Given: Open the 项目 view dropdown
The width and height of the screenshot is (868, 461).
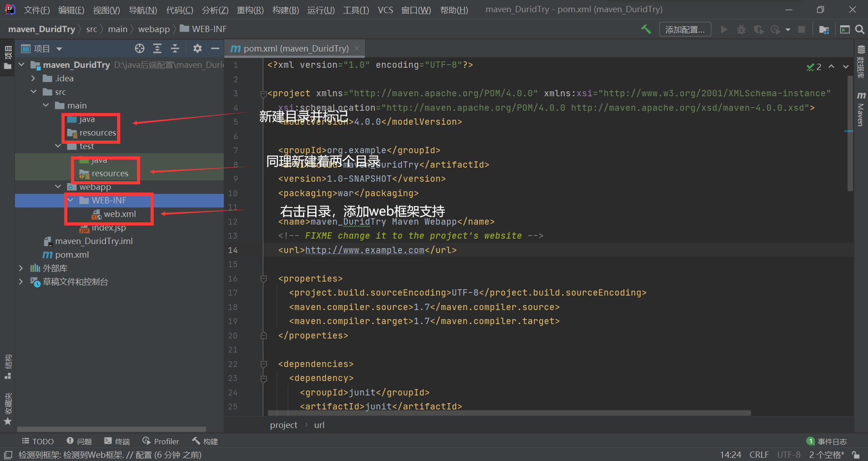Looking at the screenshot, I should click(59, 49).
